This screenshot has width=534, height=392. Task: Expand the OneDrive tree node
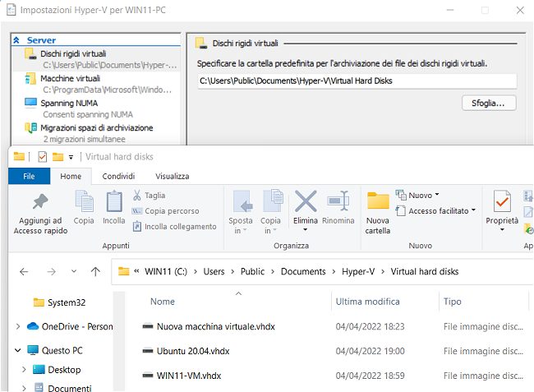coord(18,326)
